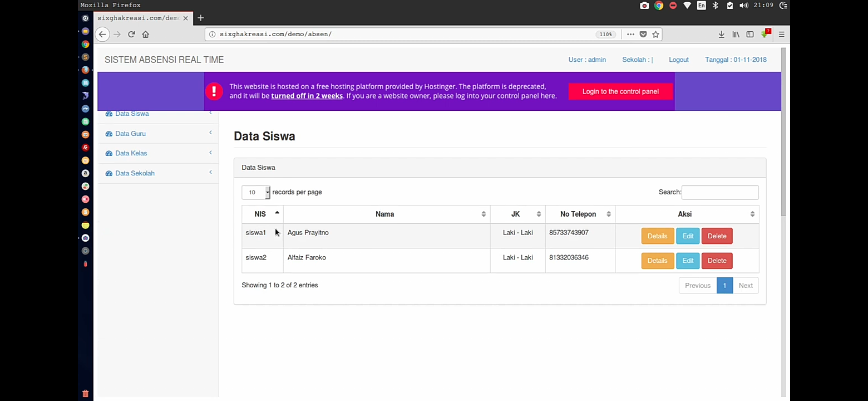
Task: Toggle the Firefox sidebar view icon
Action: 750,35
